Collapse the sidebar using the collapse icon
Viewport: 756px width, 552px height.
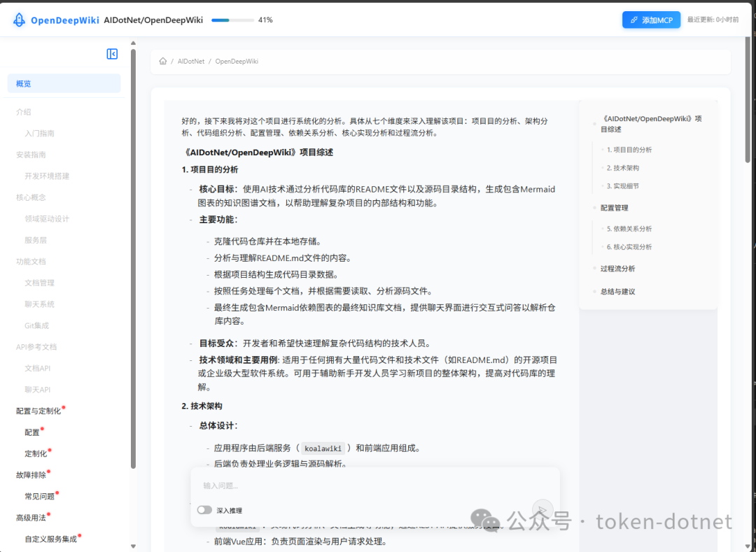[112, 54]
